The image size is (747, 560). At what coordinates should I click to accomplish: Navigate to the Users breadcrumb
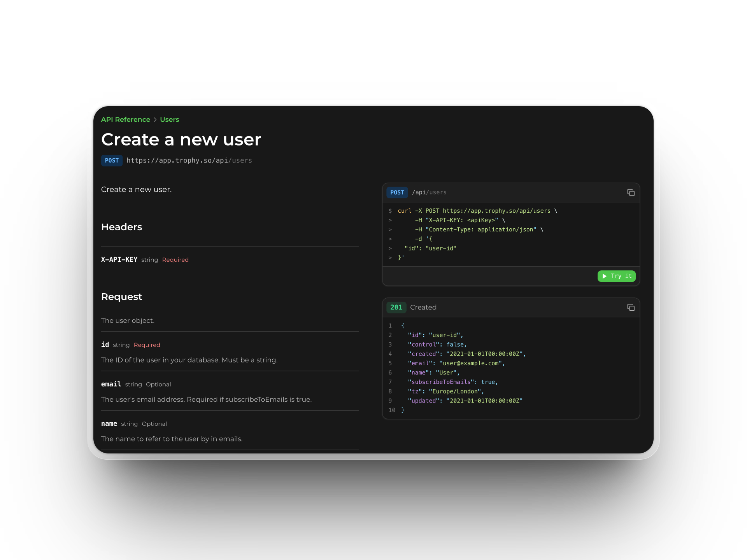point(169,119)
